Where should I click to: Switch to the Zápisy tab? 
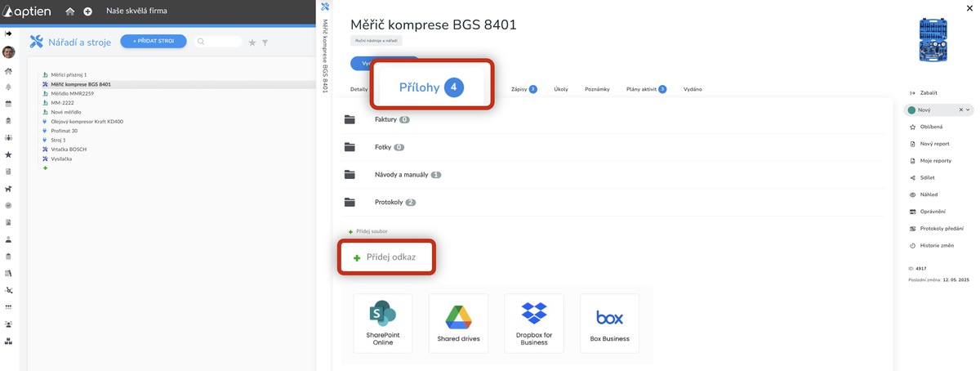(523, 89)
